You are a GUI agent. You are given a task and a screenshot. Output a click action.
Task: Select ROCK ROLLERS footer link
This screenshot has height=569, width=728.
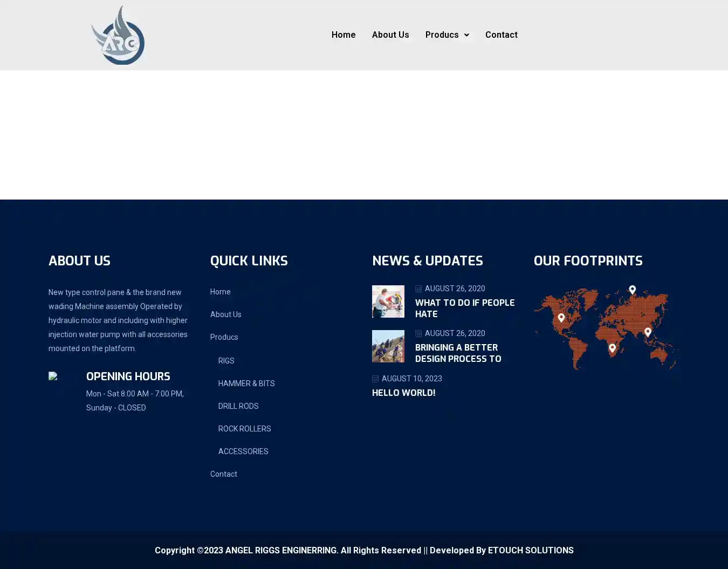pos(244,429)
